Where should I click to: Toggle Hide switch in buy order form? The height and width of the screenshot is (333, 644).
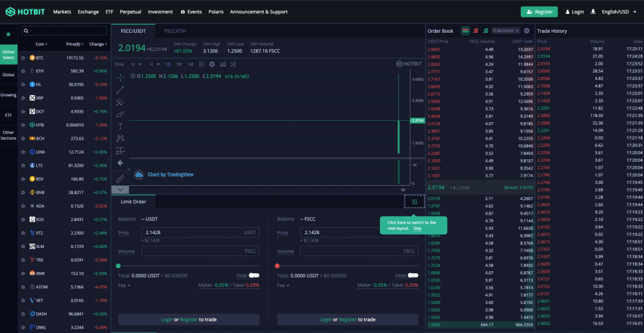click(x=253, y=276)
